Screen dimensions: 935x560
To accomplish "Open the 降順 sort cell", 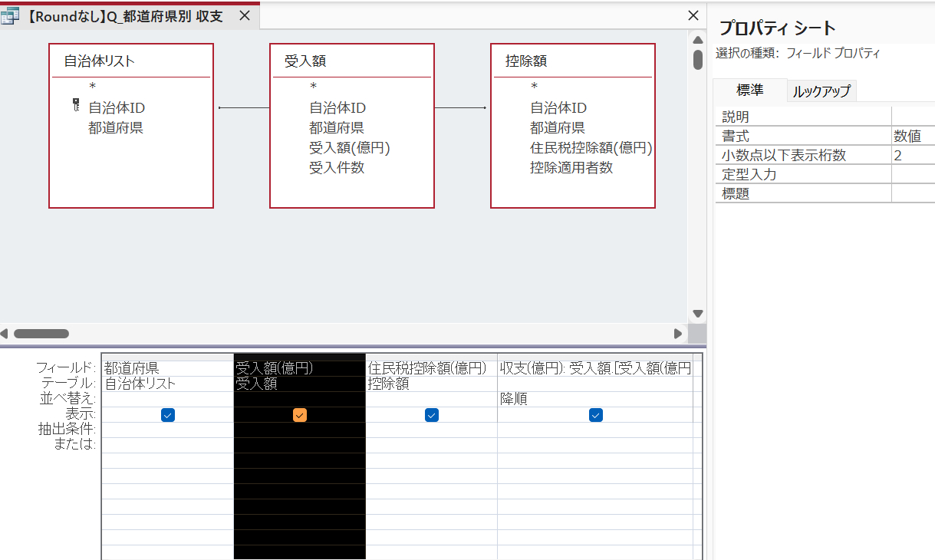I will pyautogui.click(x=595, y=399).
